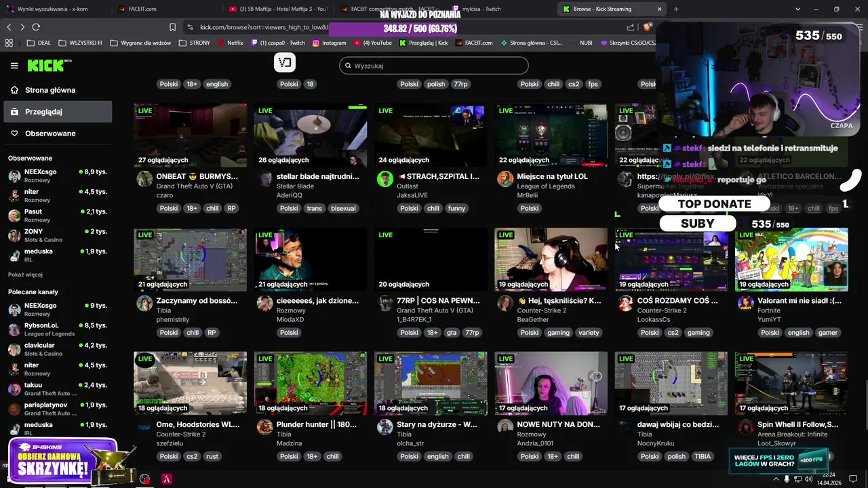Image resolution: width=868 pixels, height=488 pixels.
Task: Open the Skrzynki CS:GO bookmark
Action: [x=628, y=43]
